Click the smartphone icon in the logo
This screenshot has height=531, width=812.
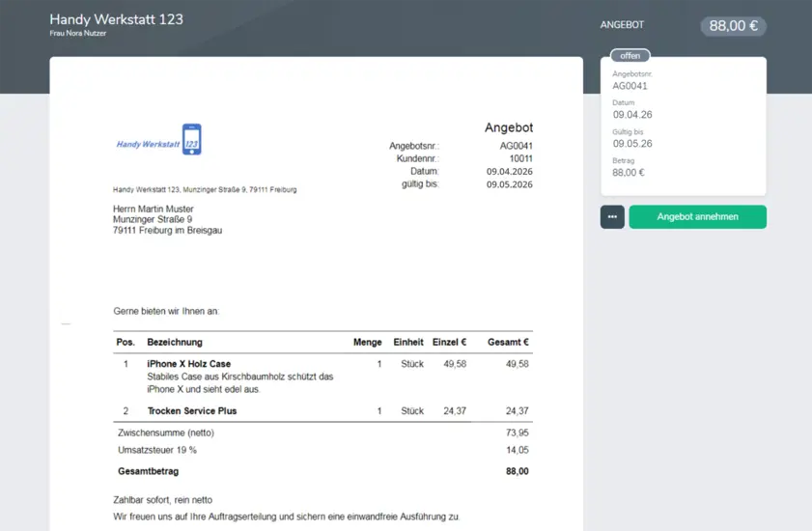[191, 139]
